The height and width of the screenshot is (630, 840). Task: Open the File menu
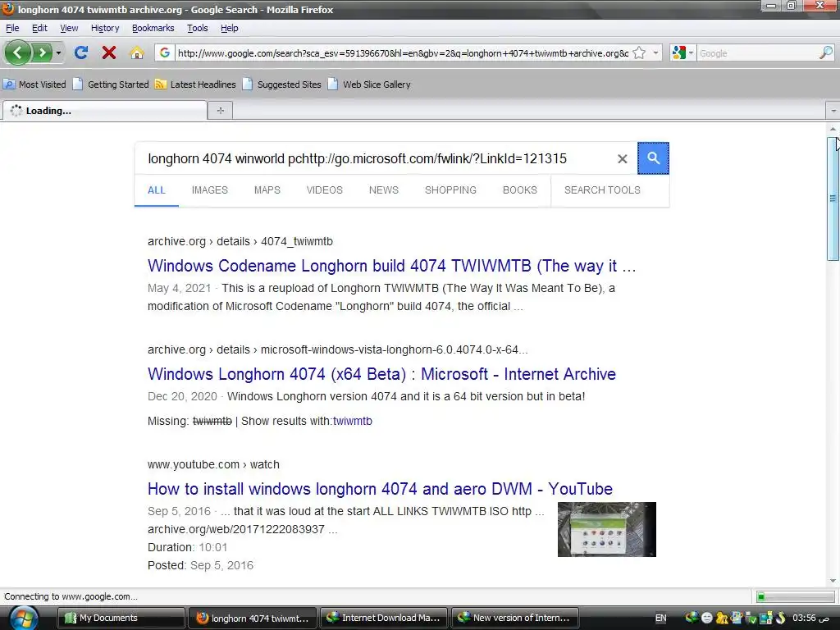(x=12, y=28)
